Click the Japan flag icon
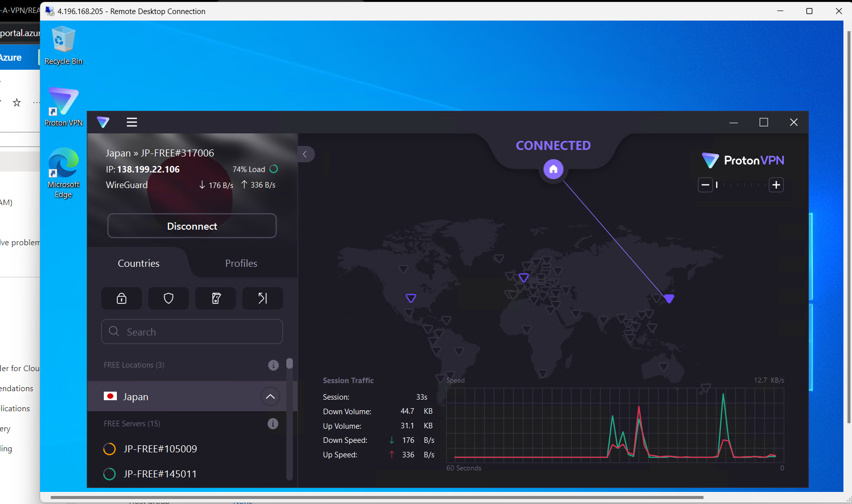 pos(110,396)
